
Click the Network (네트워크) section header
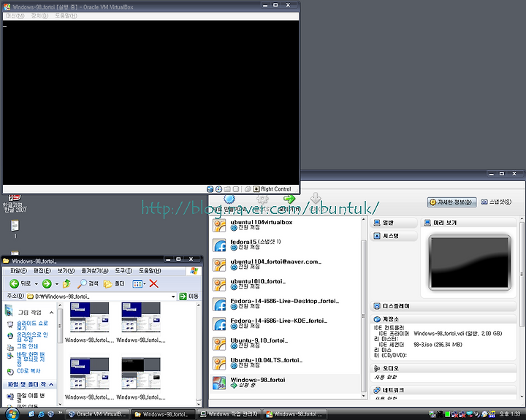click(x=443, y=390)
